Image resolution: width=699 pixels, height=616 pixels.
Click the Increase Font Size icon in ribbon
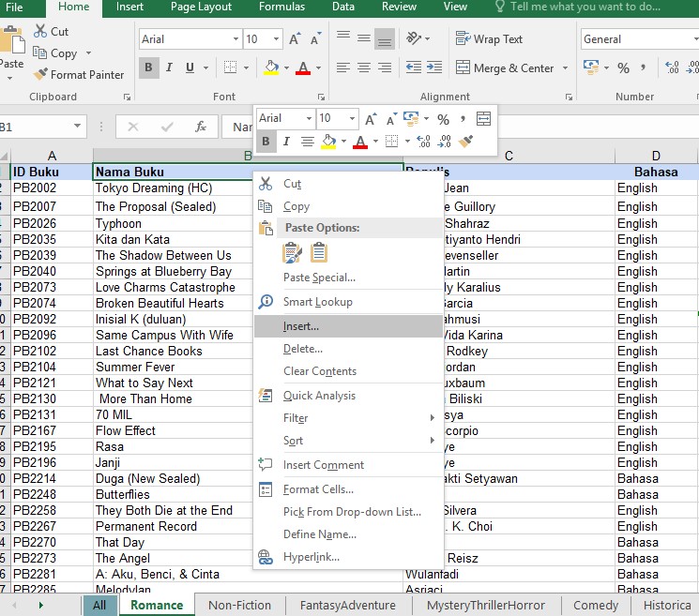point(295,39)
